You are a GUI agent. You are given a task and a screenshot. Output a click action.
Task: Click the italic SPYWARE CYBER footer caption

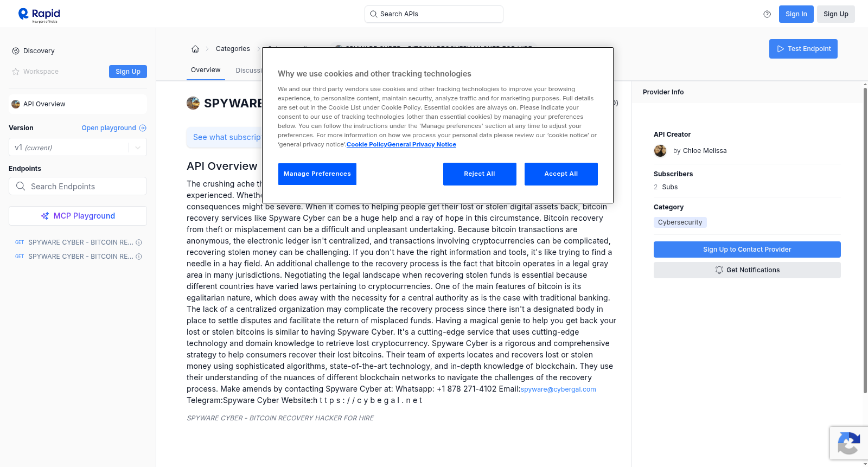click(x=280, y=418)
